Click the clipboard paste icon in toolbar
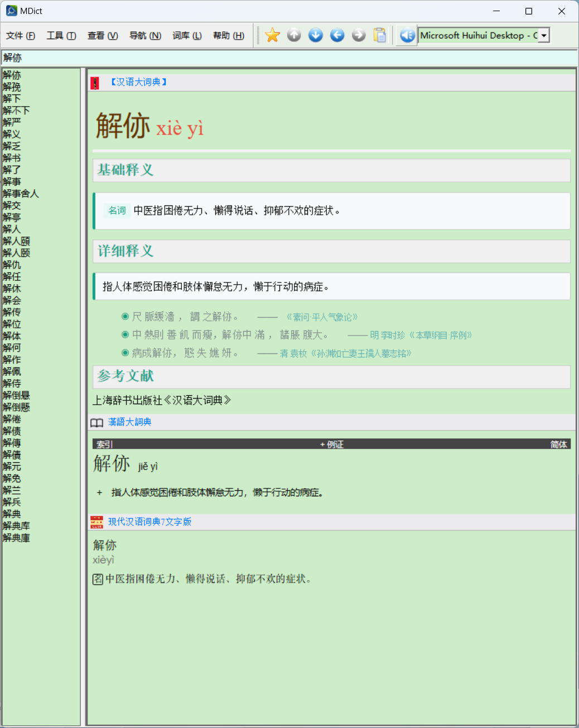The height and width of the screenshot is (728, 579). (380, 35)
